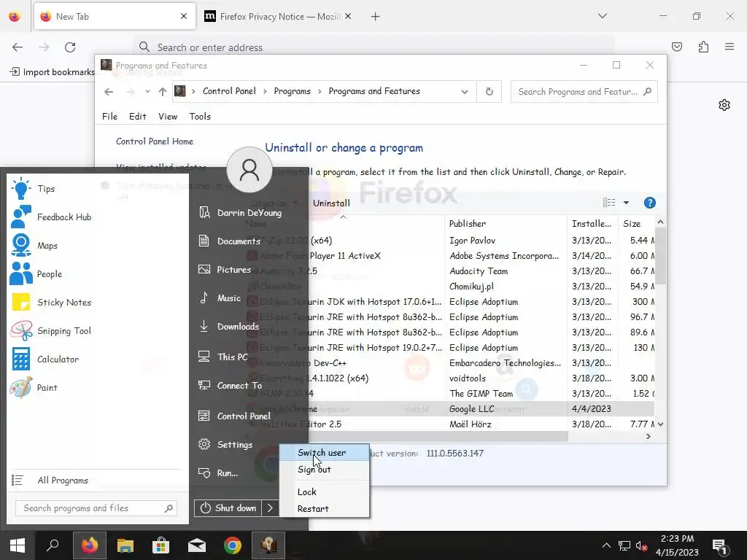Open Connect To from Start menu
This screenshot has width=747, height=560.
230,385
